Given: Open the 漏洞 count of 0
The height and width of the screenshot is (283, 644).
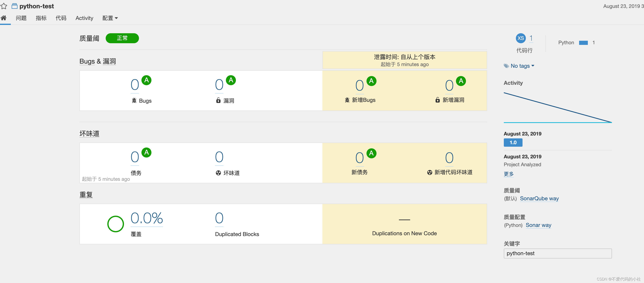Looking at the screenshot, I should pyautogui.click(x=219, y=85).
